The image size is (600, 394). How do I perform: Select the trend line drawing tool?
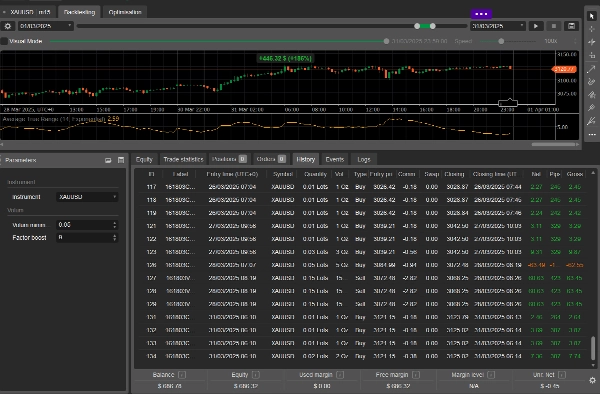click(x=592, y=68)
